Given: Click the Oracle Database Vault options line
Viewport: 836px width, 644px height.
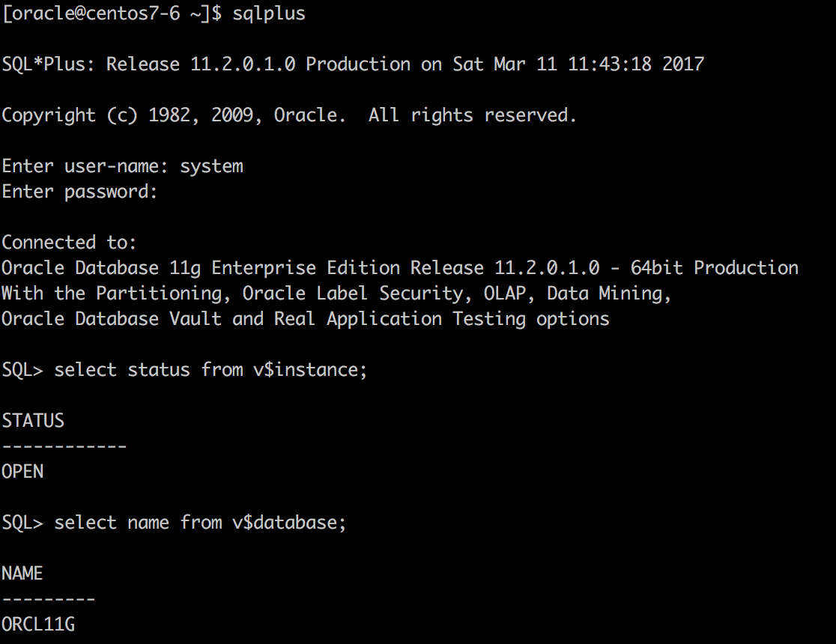Looking at the screenshot, I should tap(305, 319).
